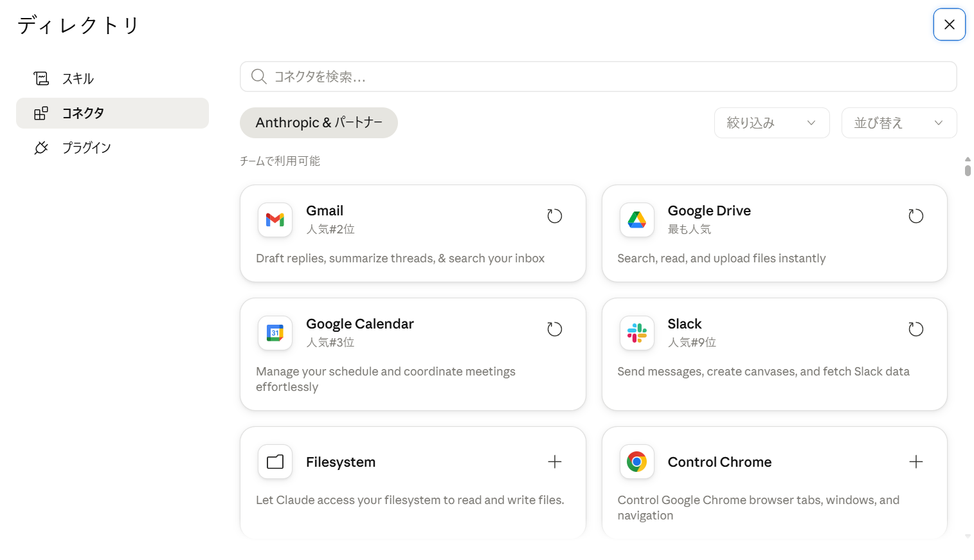The width and height of the screenshot is (974, 560).
Task: Click the 人気#3位 text under Google Calendar
Action: (x=330, y=343)
